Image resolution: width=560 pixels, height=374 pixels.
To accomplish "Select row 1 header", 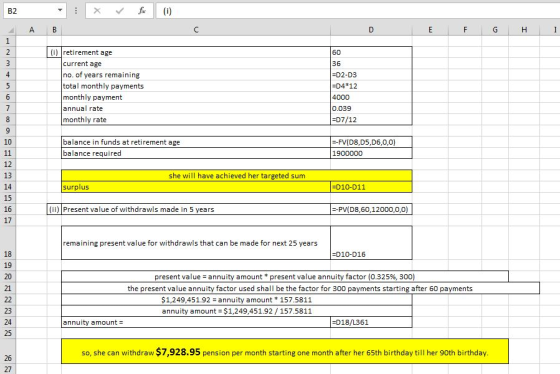I will (x=8, y=41).
